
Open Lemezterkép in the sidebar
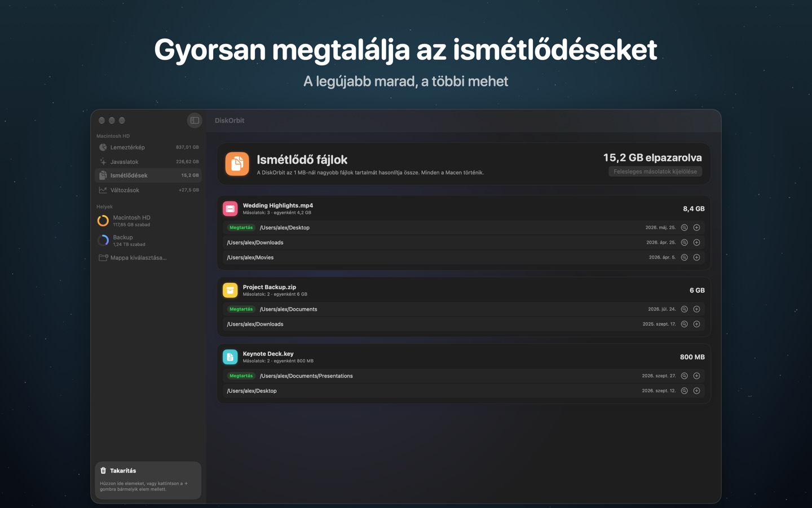tap(148, 147)
